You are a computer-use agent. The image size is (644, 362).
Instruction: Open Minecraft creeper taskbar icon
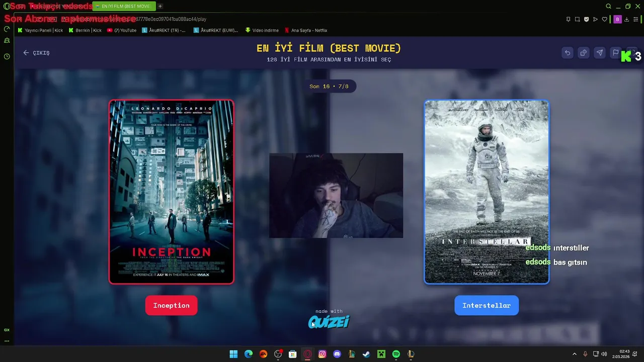(381, 354)
